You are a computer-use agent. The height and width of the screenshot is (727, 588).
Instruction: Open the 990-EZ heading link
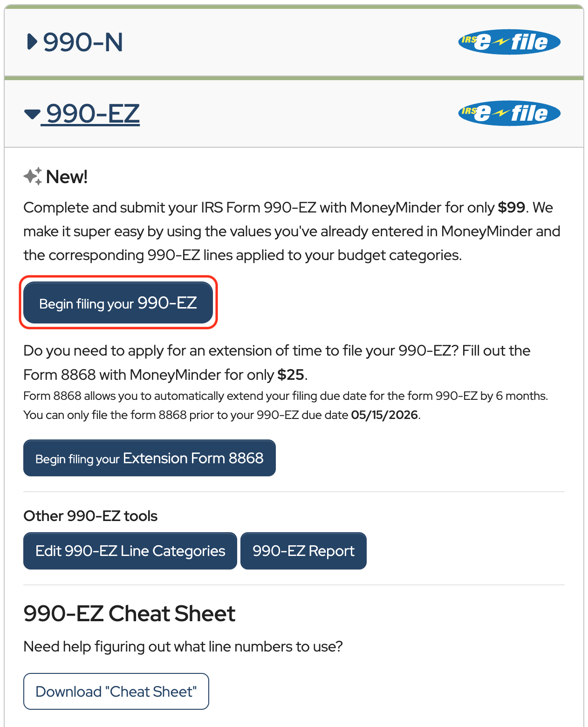[x=93, y=114]
